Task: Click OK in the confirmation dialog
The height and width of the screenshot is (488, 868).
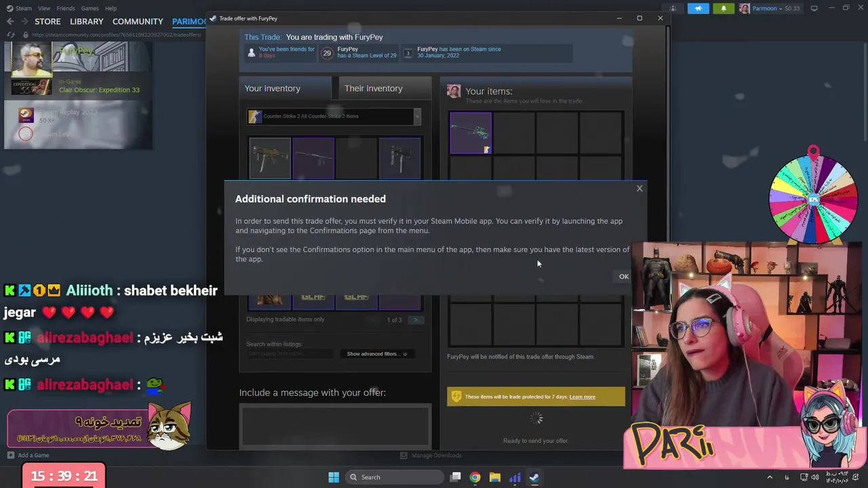Action: 624,277
